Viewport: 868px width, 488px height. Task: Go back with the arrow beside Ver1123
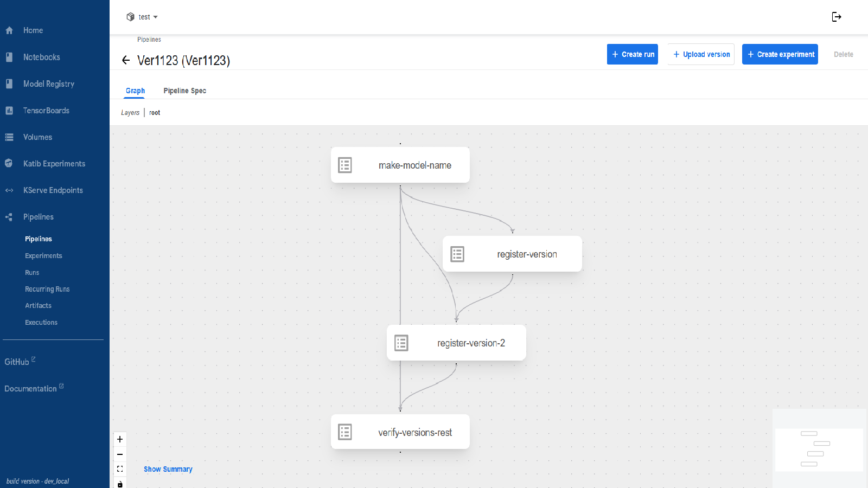(126, 60)
